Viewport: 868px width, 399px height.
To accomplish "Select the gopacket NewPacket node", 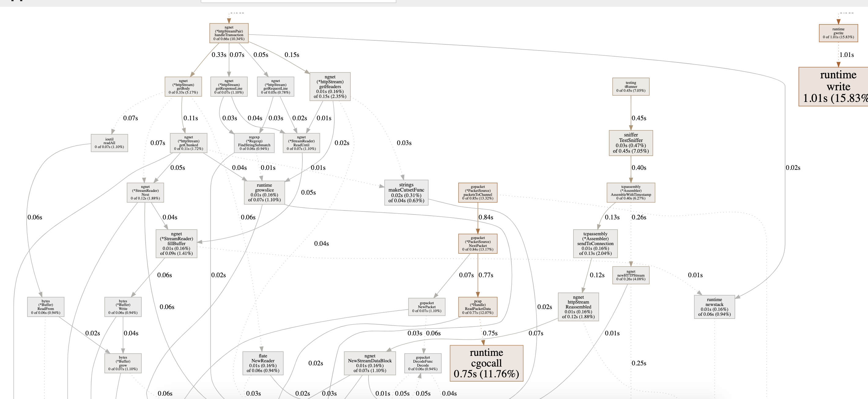I will pyautogui.click(x=427, y=307).
